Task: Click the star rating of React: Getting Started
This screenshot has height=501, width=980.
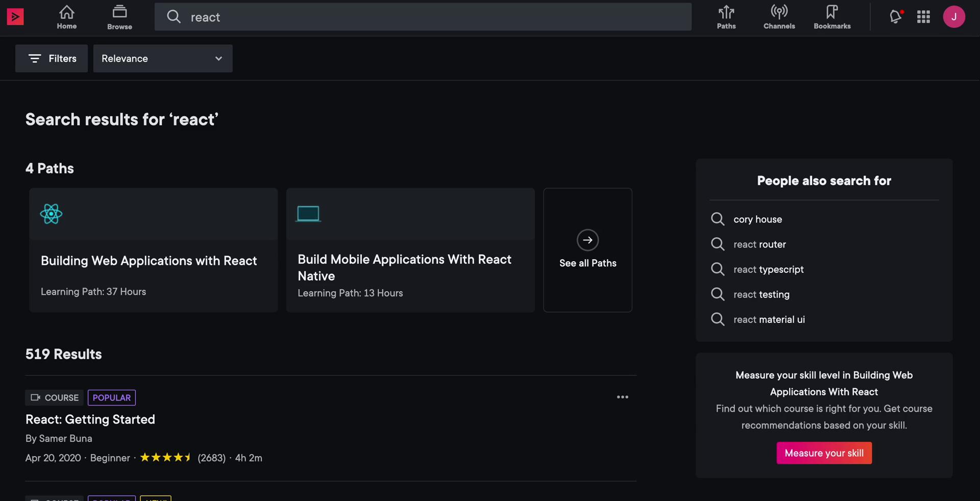Action: [166, 458]
